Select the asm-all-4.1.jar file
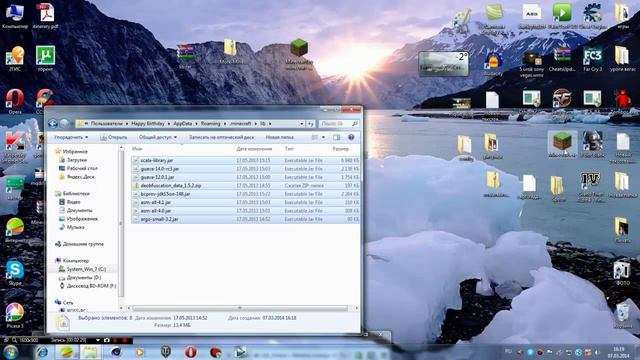 [245, 202]
